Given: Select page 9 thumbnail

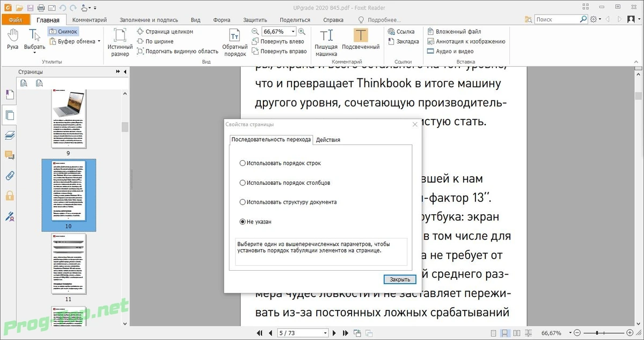Looking at the screenshot, I should pos(68,119).
